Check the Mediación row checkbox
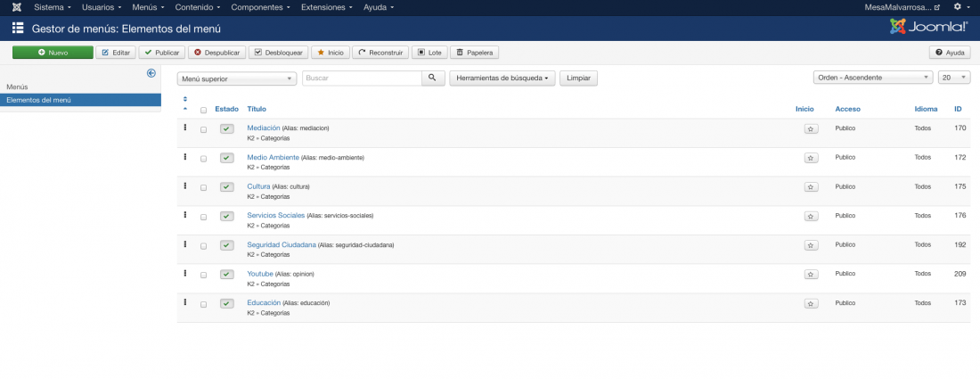The image size is (980, 379). (x=203, y=130)
